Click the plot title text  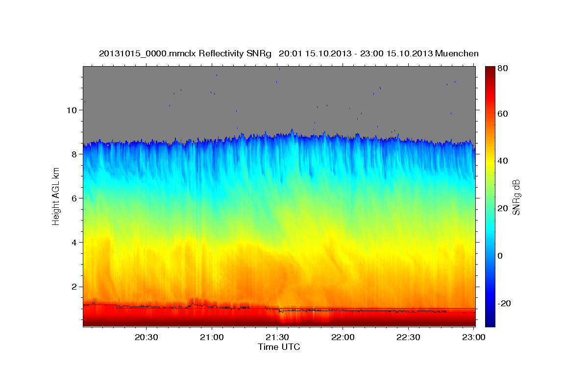tap(289, 53)
